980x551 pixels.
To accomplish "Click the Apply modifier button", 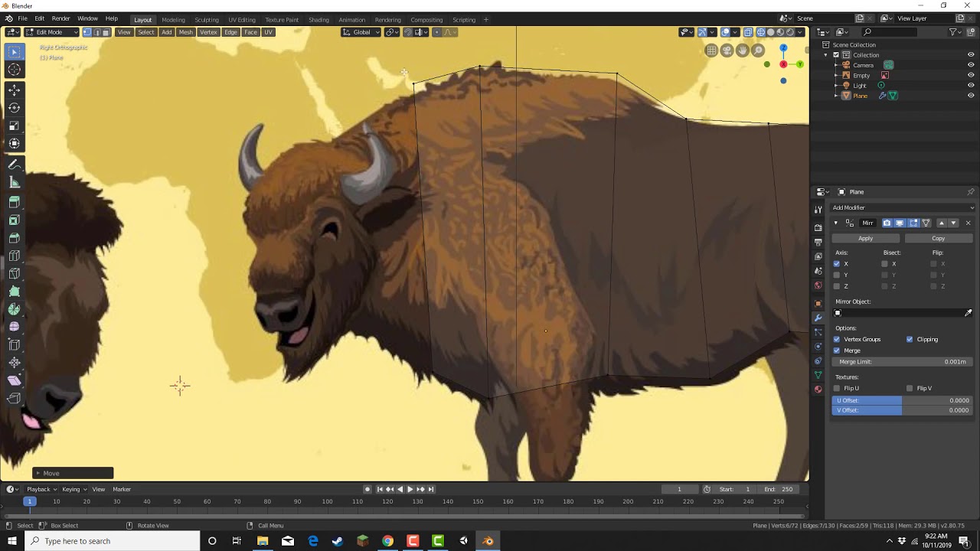I will [x=865, y=238].
